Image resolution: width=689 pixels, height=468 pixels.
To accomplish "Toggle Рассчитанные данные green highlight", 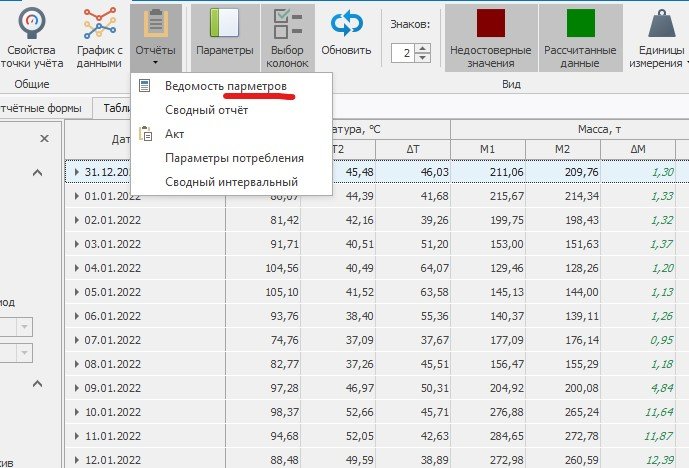I will (580, 24).
